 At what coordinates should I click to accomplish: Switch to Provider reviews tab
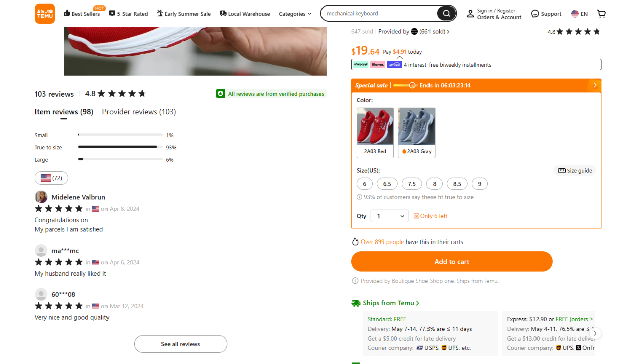point(139,112)
